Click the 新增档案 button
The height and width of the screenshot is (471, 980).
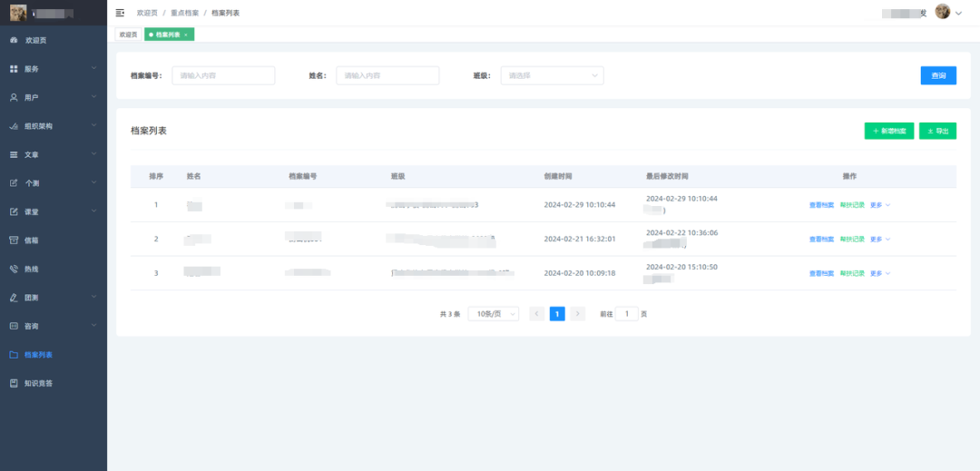[x=888, y=132]
